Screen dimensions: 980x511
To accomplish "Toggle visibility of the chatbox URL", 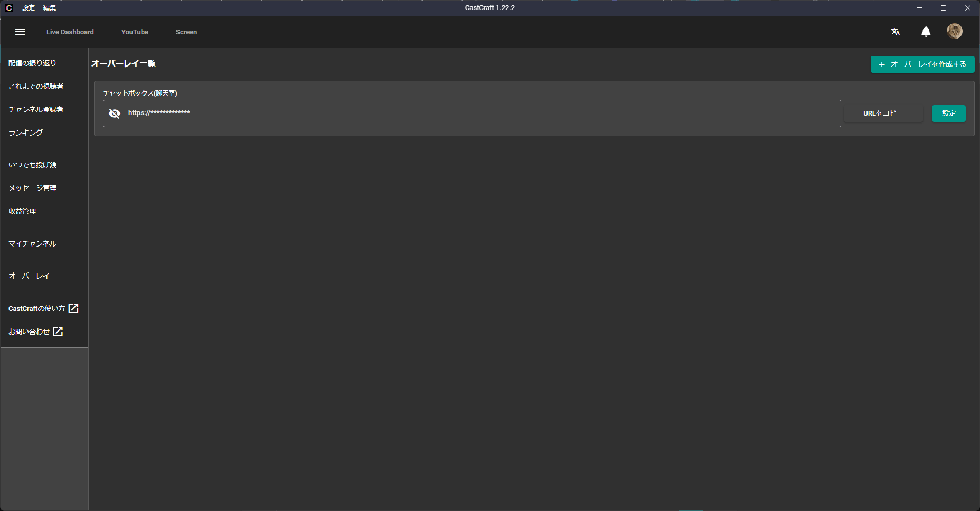I will [x=115, y=113].
